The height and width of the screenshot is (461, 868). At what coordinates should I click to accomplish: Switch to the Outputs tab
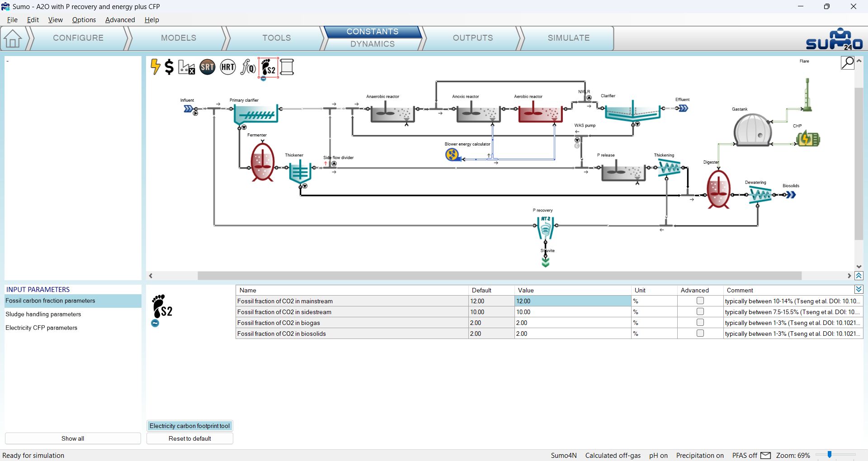473,38
